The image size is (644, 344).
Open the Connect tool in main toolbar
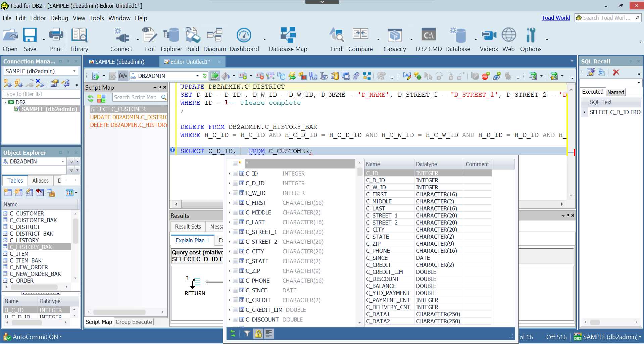click(121, 40)
